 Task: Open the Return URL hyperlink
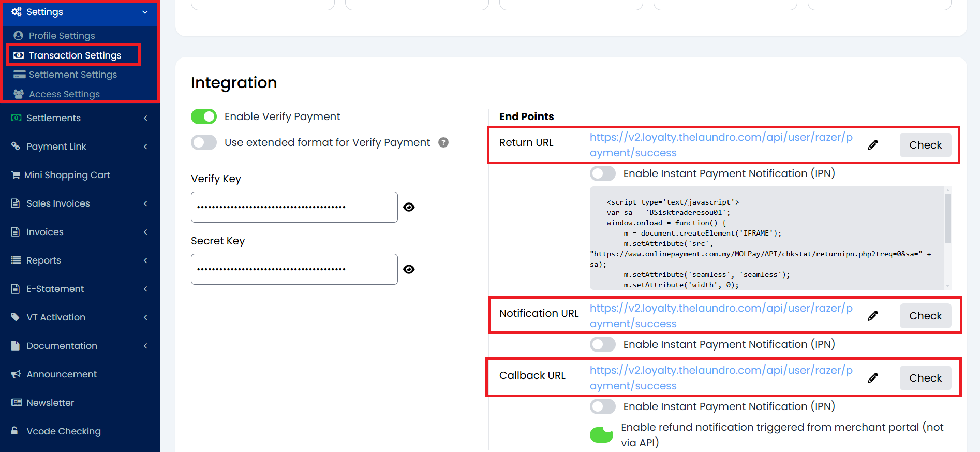721,145
